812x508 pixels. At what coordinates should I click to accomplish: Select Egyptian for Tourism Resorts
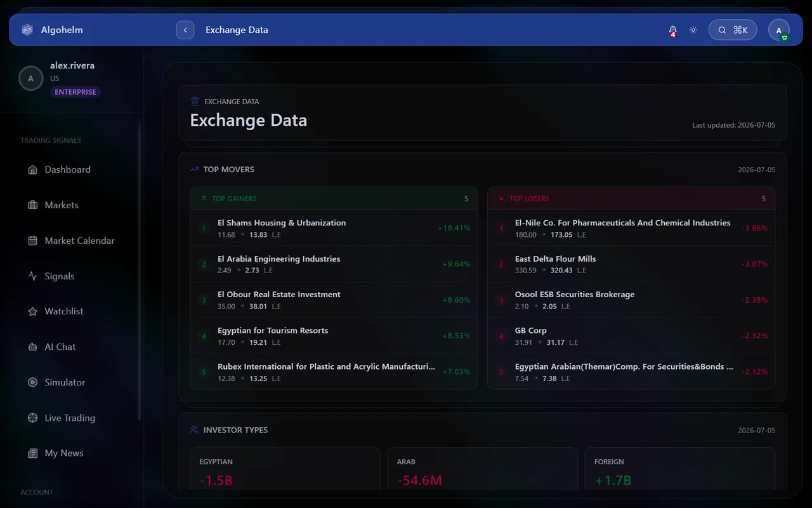tap(334, 336)
